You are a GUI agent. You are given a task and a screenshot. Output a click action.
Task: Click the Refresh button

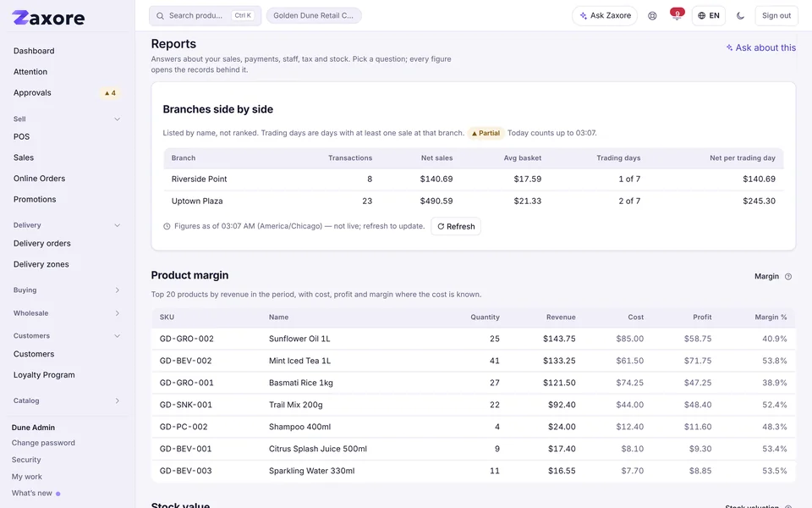pyautogui.click(x=456, y=227)
